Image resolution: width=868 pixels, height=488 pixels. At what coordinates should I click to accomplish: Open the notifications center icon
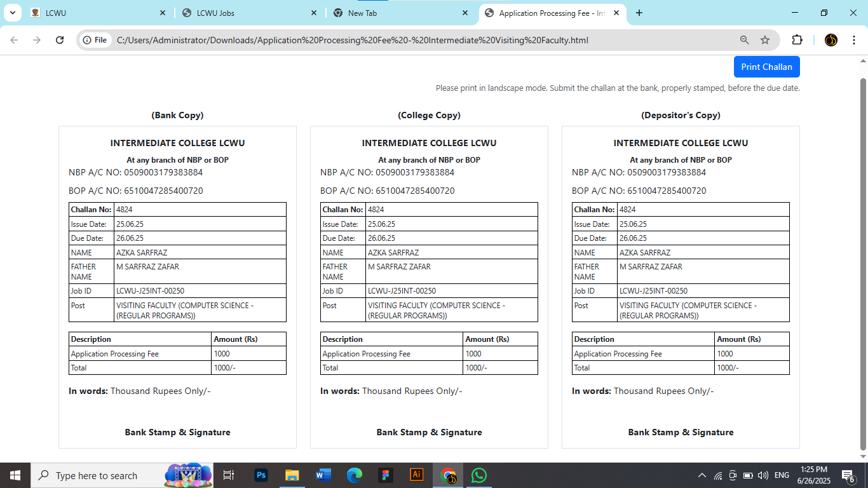pos(848,475)
